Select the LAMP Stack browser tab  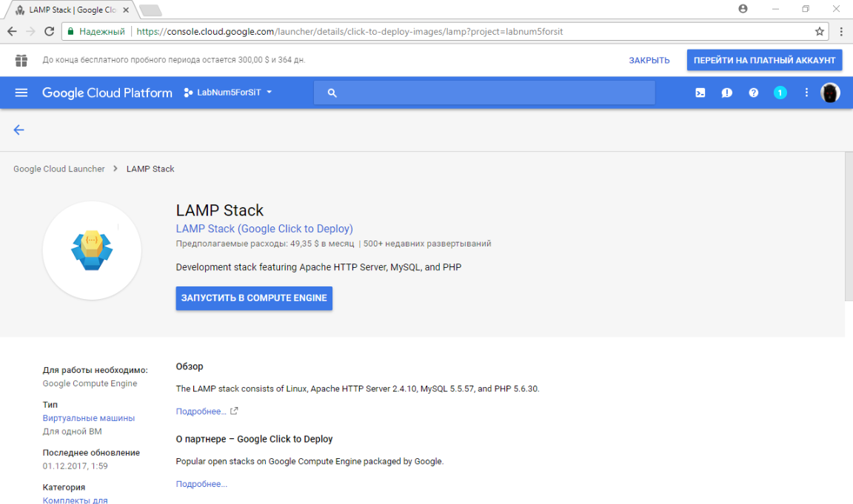(x=71, y=10)
